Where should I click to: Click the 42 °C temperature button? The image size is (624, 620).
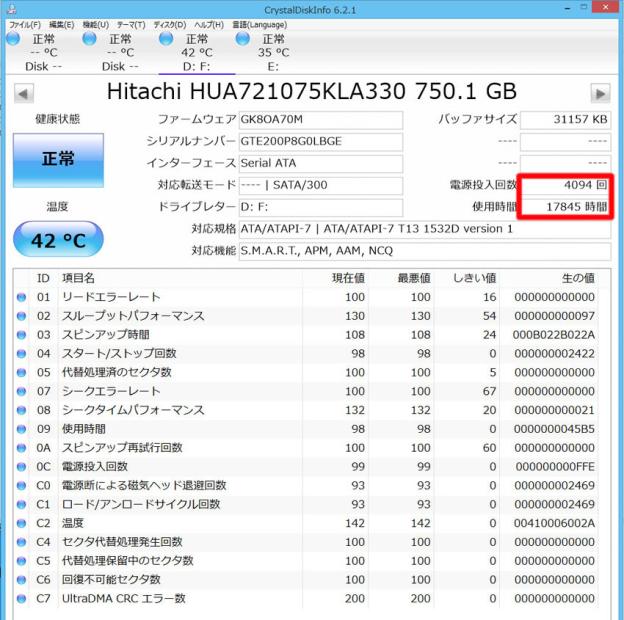pyautogui.click(x=58, y=240)
